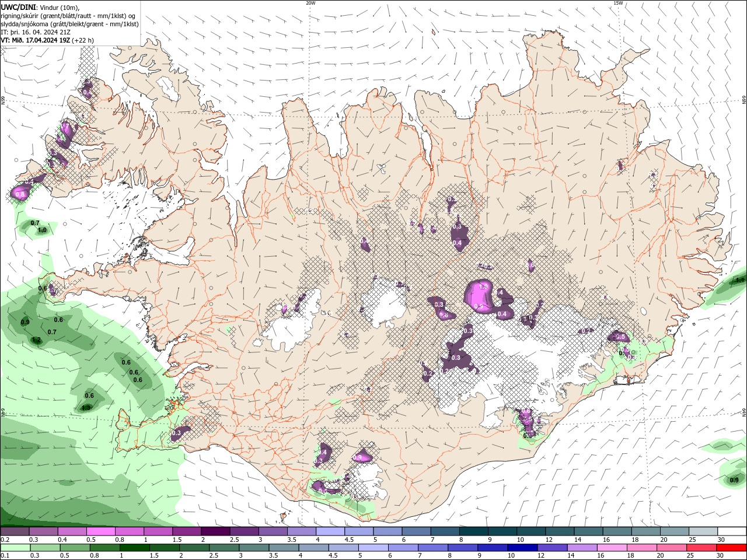This screenshot has height=560, width=747.
Task: Click the valid time text 'VT: Mið. 17.04.2024 19Z'
Action: (36, 40)
